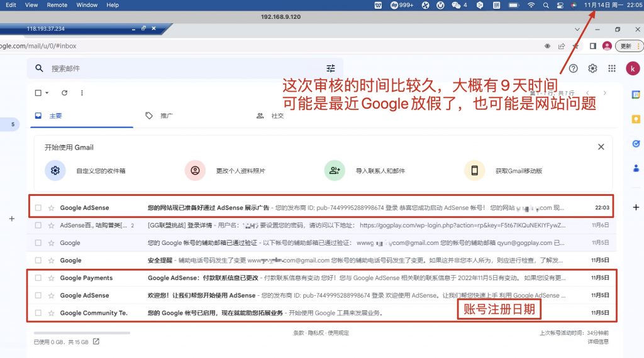Open the browser side panel icon

pos(592,46)
